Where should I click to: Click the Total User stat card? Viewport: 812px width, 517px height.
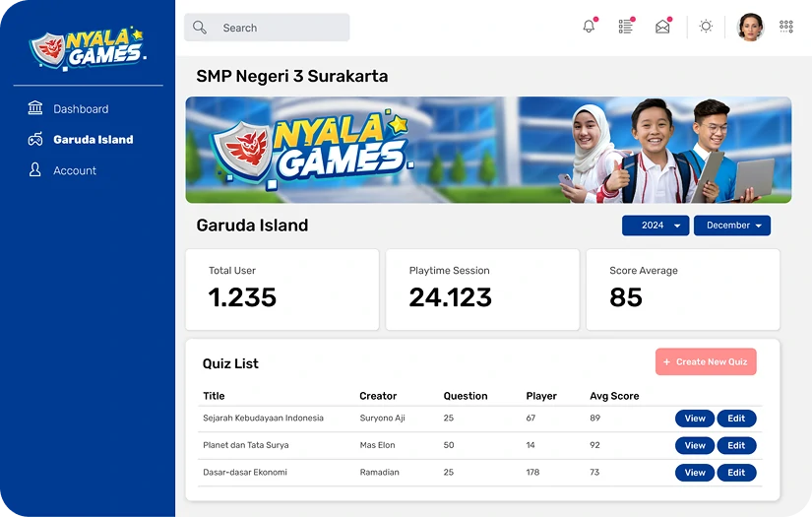click(x=282, y=290)
